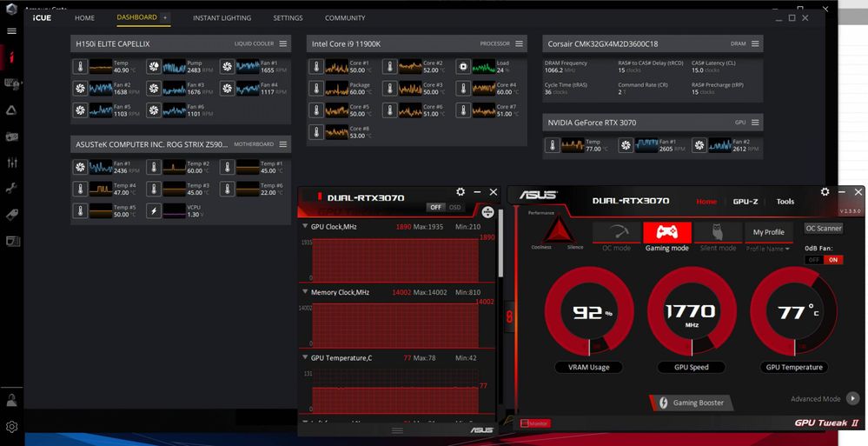Click the GPU Speed label button
Viewport: 868px width, 446px height.
[x=692, y=367]
